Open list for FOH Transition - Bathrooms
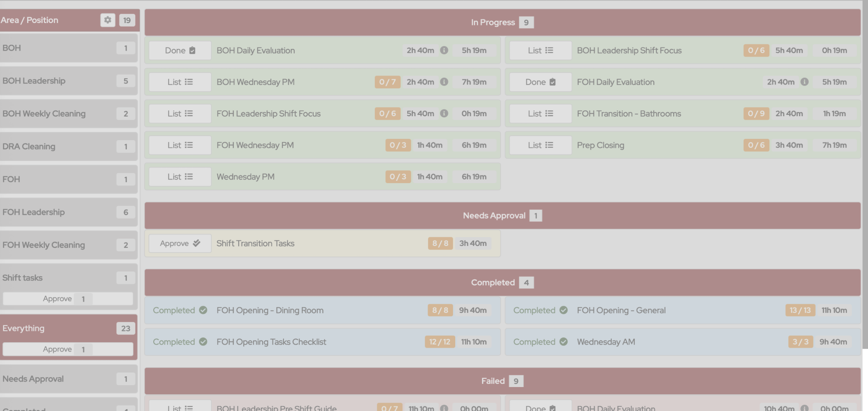This screenshot has height=411, width=868. click(x=540, y=113)
